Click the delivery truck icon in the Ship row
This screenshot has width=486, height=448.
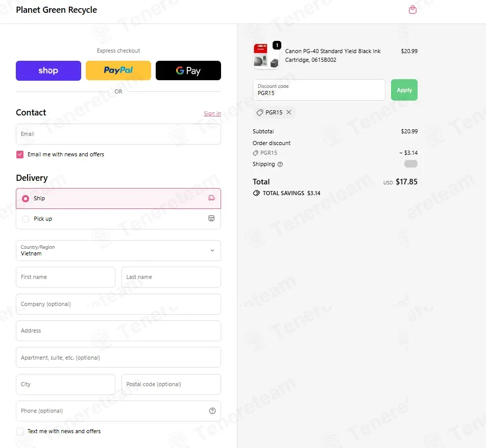[x=211, y=198]
